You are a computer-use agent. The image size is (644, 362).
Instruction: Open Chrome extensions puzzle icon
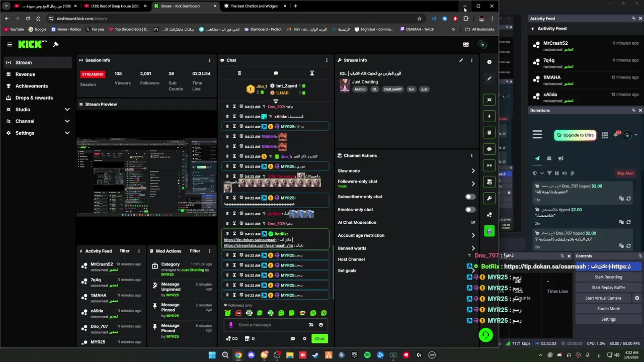(x=465, y=19)
